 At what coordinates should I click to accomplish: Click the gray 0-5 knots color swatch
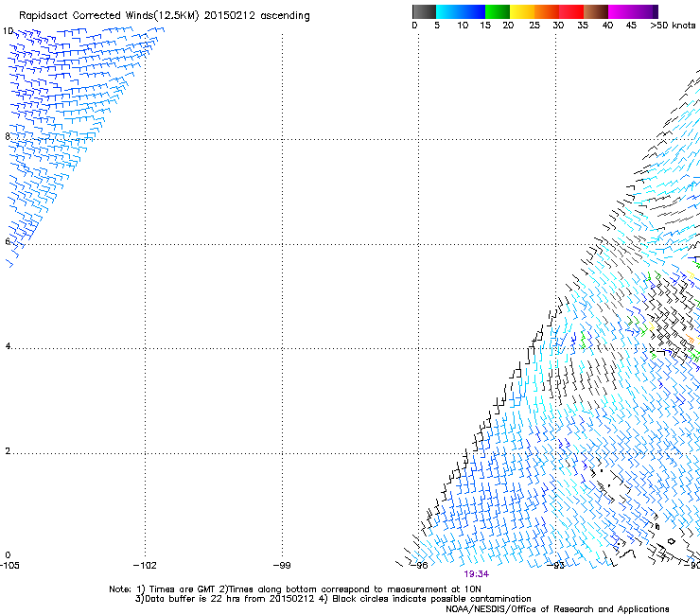click(x=424, y=11)
